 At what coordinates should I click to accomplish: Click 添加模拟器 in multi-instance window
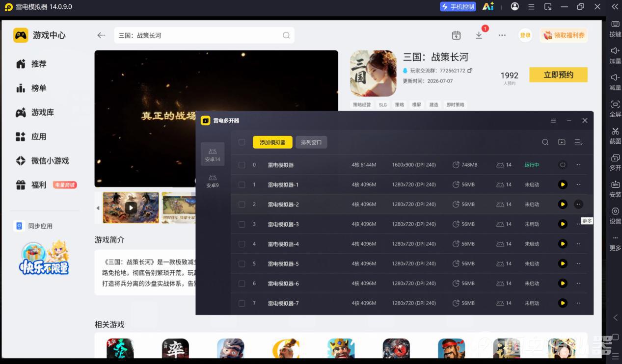point(272,142)
